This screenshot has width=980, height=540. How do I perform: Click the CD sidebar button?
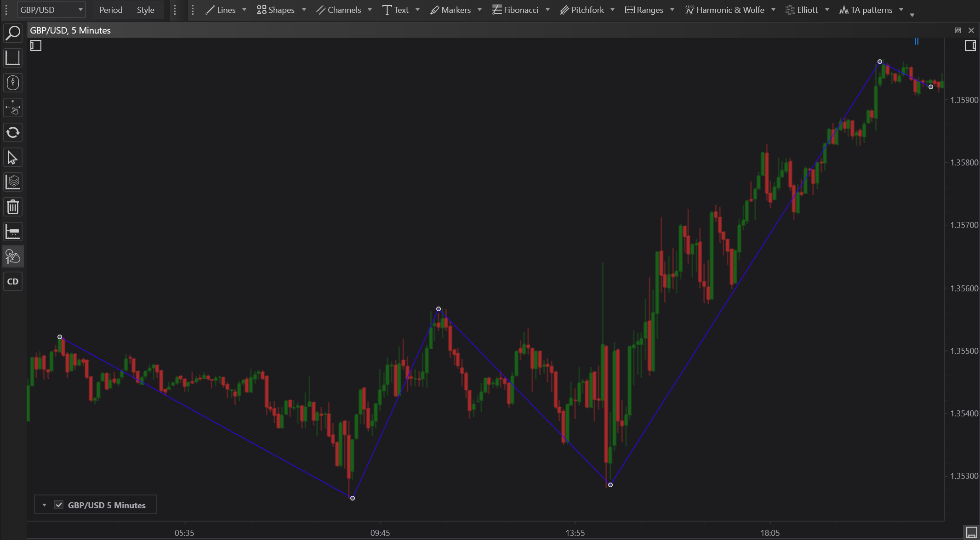coord(13,282)
